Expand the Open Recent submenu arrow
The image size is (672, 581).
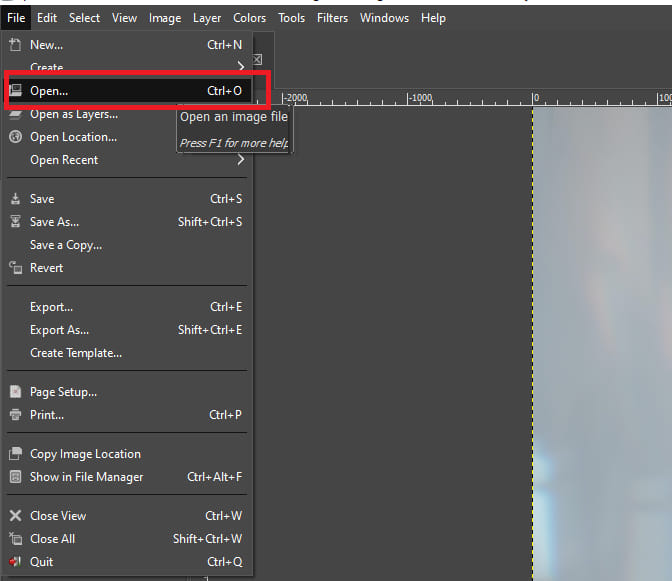click(x=241, y=160)
